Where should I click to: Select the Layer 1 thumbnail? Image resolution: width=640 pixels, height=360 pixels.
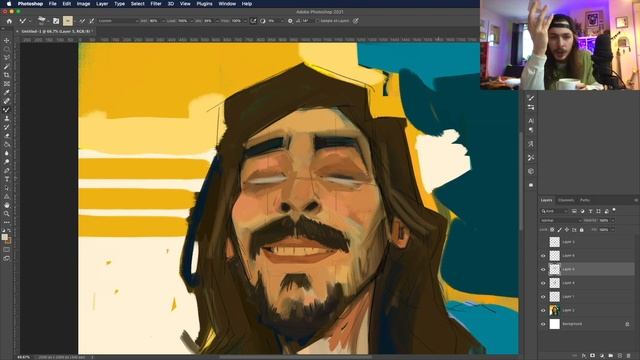554,297
